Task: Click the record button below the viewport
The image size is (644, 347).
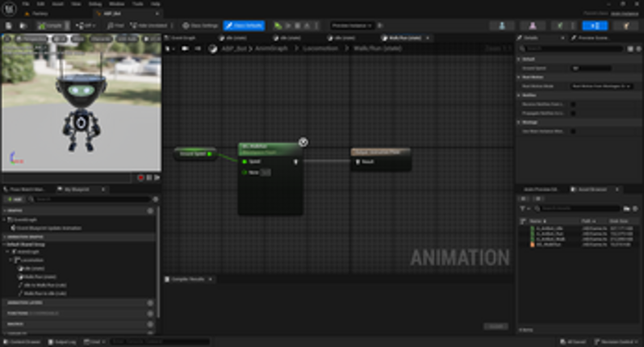Action: 140,177
